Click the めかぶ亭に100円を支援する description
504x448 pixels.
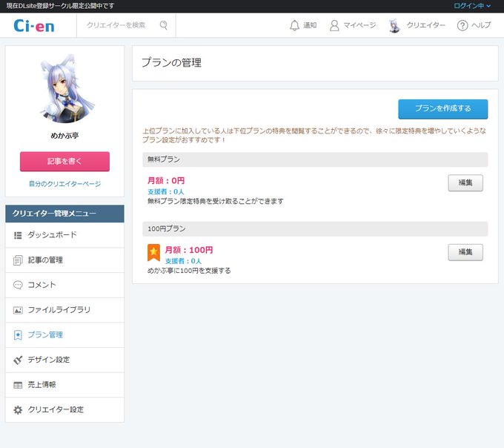click(189, 271)
